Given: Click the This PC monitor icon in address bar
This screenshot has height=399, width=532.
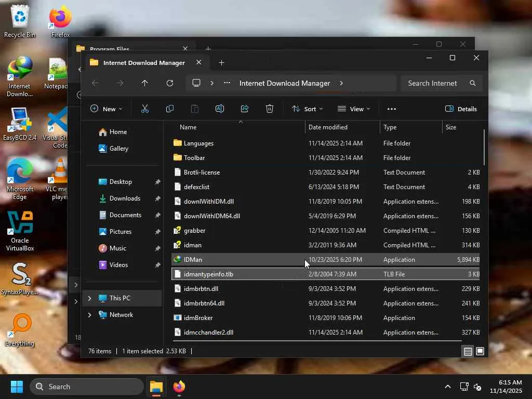Looking at the screenshot, I should [196, 83].
